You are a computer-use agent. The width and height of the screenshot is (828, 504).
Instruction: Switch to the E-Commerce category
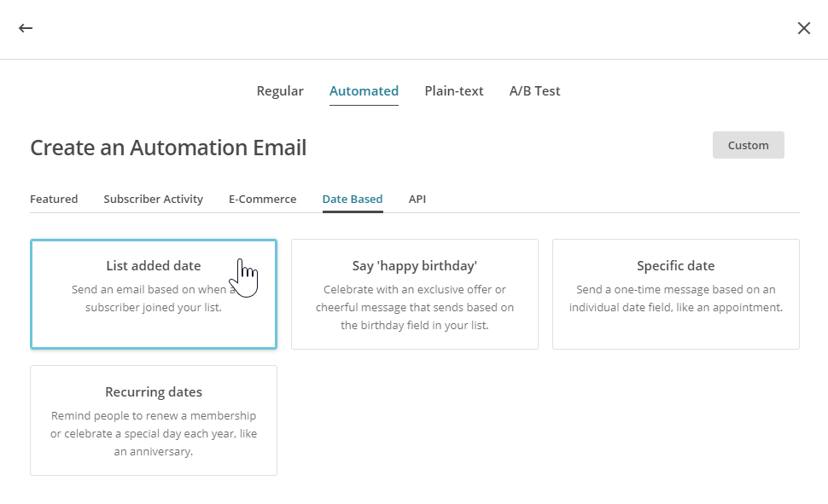click(x=262, y=200)
